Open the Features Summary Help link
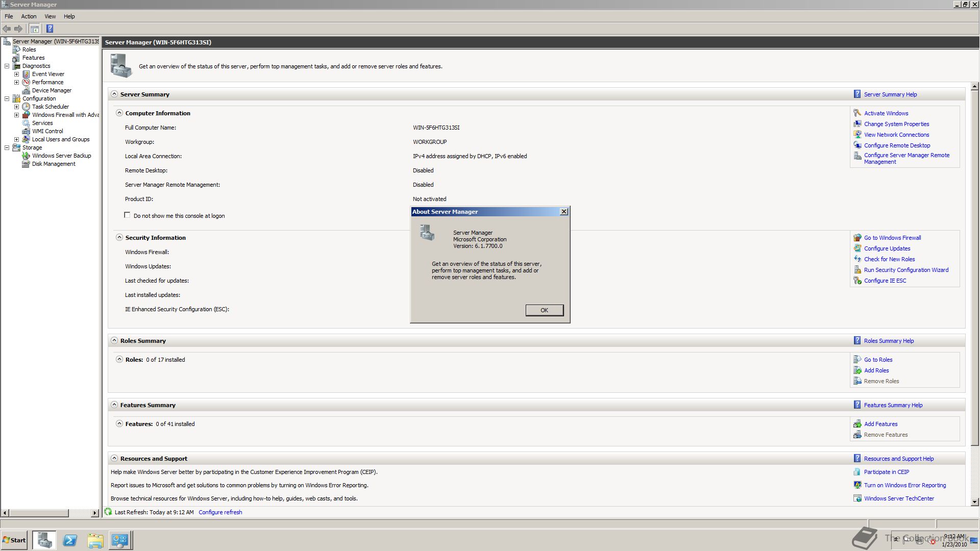This screenshot has width=980, height=551. [893, 405]
